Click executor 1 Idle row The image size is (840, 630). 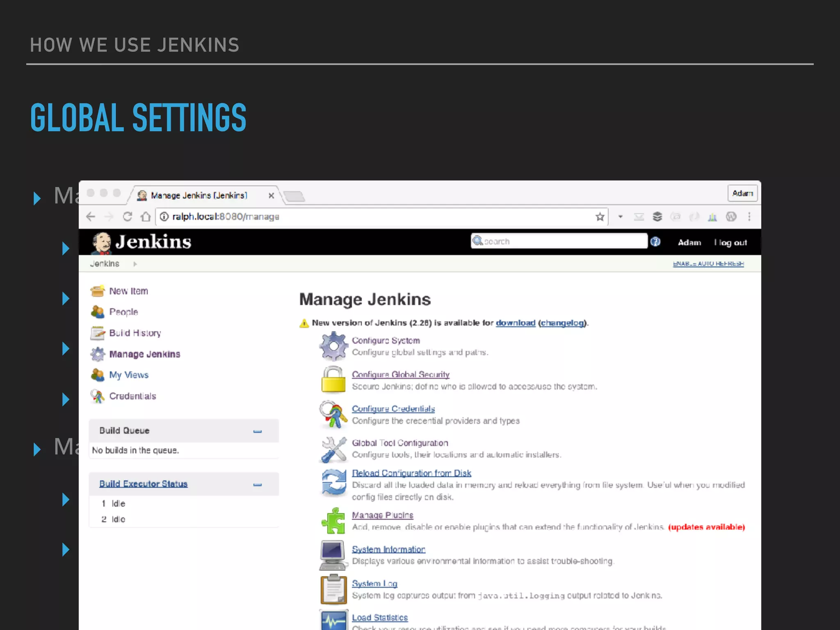click(x=184, y=504)
